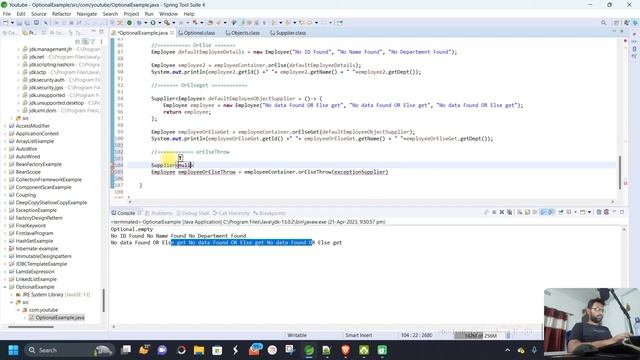The width and height of the screenshot is (640, 360).
Task: Open the Debug button dropdown arrow
Action: pos(145,23)
